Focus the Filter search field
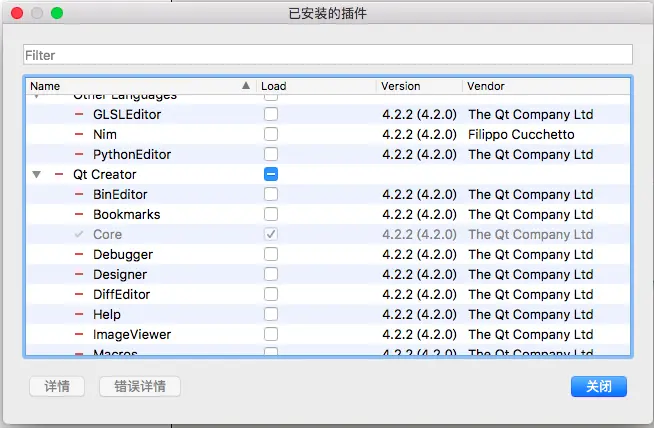This screenshot has height=428, width=654. [x=328, y=55]
